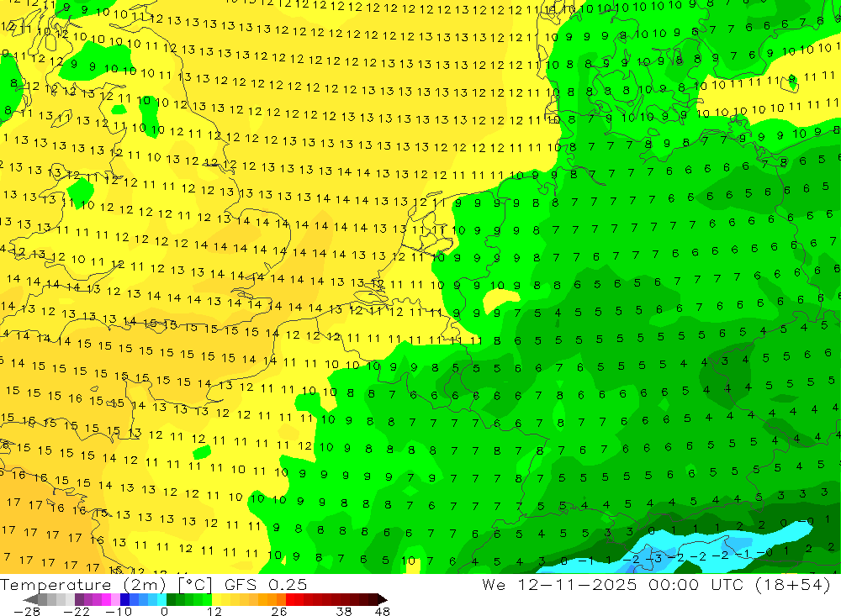
Task: Click the '48' legend value
Action: (383, 612)
